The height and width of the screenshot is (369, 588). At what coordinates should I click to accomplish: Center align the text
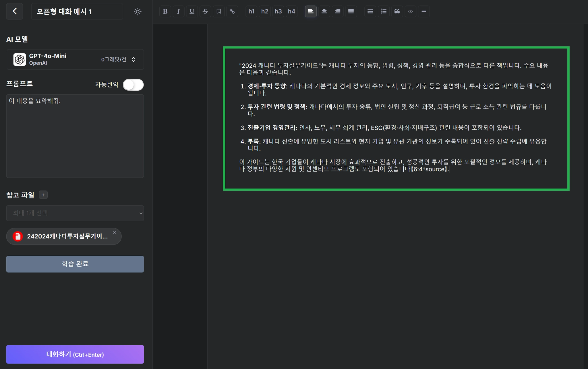pos(324,11)
